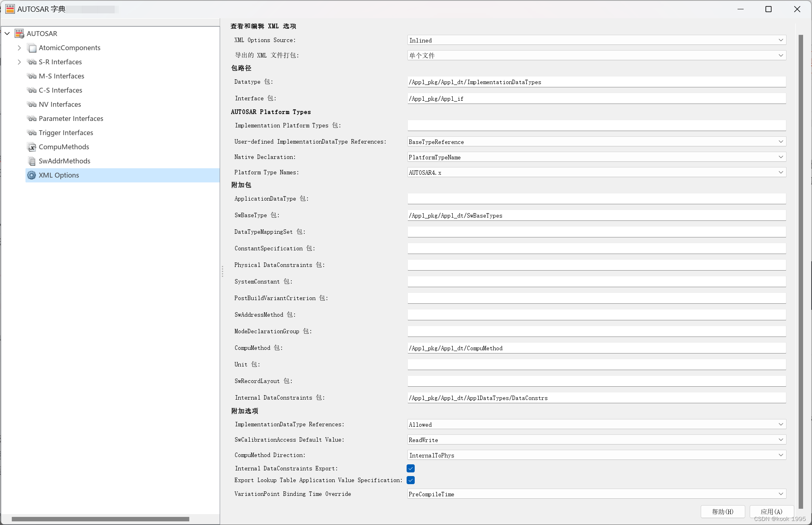The height and width of the screenshot is (525, 812).
Task: Select C-S Interfaces in the tree
Action: 60,90
